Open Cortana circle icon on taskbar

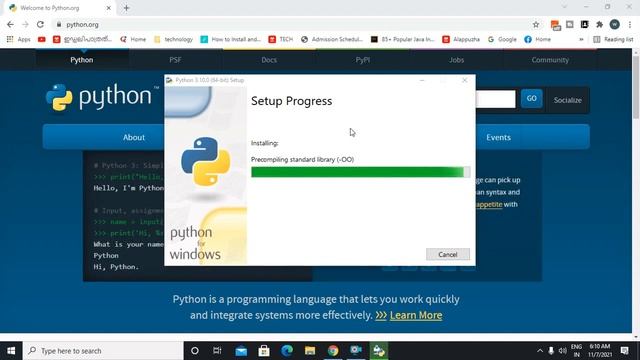click(195, 351)
